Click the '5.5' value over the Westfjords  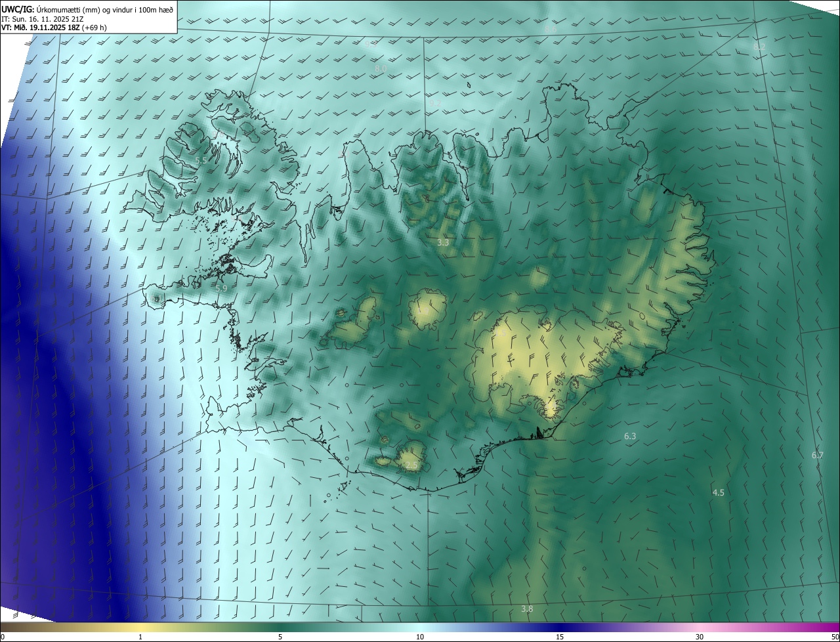tap(201, 160)
